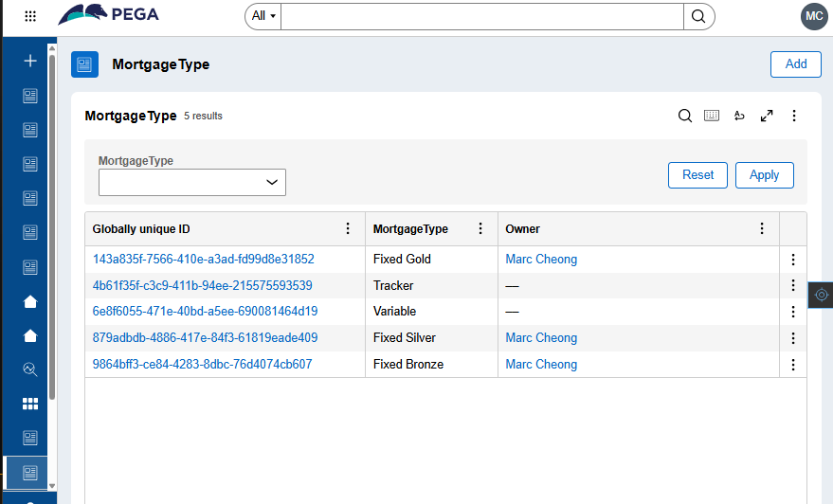The image size is (833, 504).
Task: Click the target icon on right edge
Action: click(821, 295)
